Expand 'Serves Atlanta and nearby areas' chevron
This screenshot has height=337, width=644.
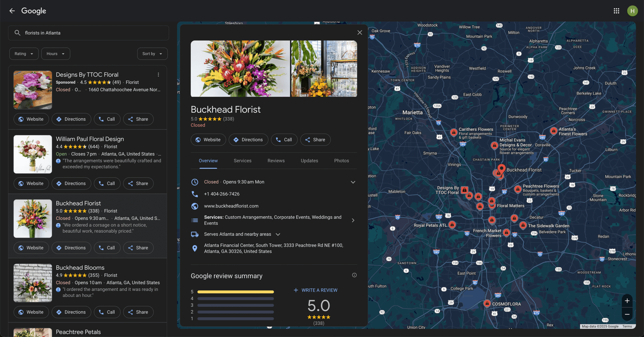click(278, 234)
